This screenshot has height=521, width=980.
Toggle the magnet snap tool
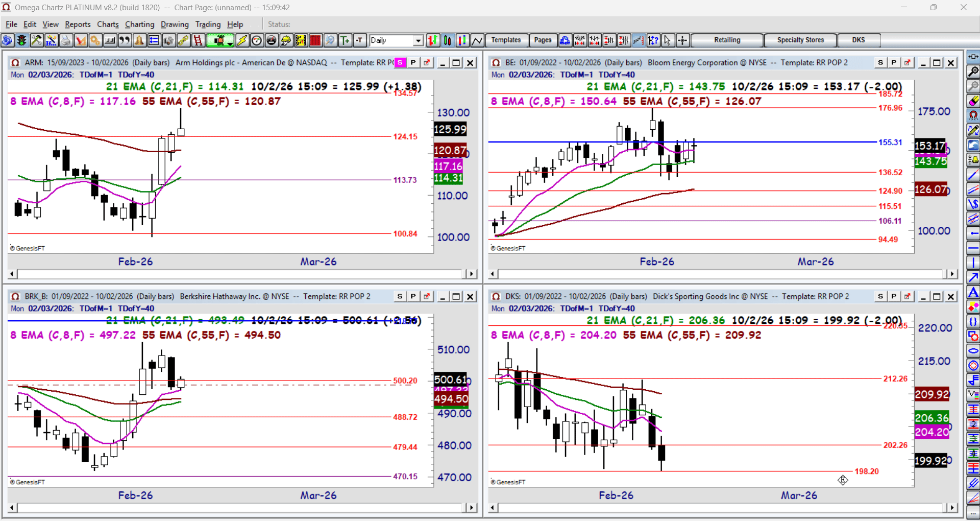973,115
